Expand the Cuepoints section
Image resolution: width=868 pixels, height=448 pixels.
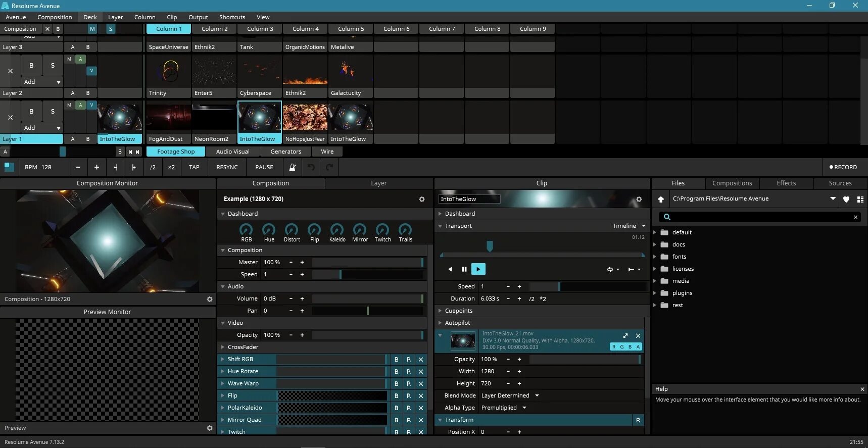(440, 311)
